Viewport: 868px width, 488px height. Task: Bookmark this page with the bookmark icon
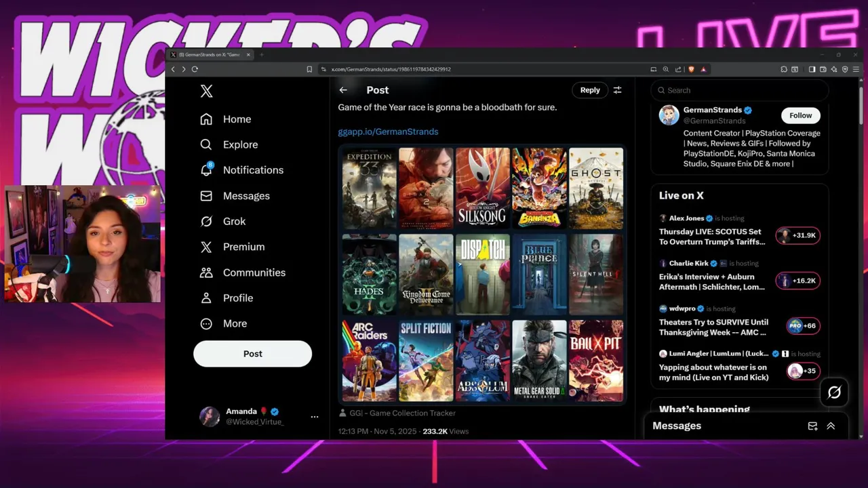coord(309,69)
